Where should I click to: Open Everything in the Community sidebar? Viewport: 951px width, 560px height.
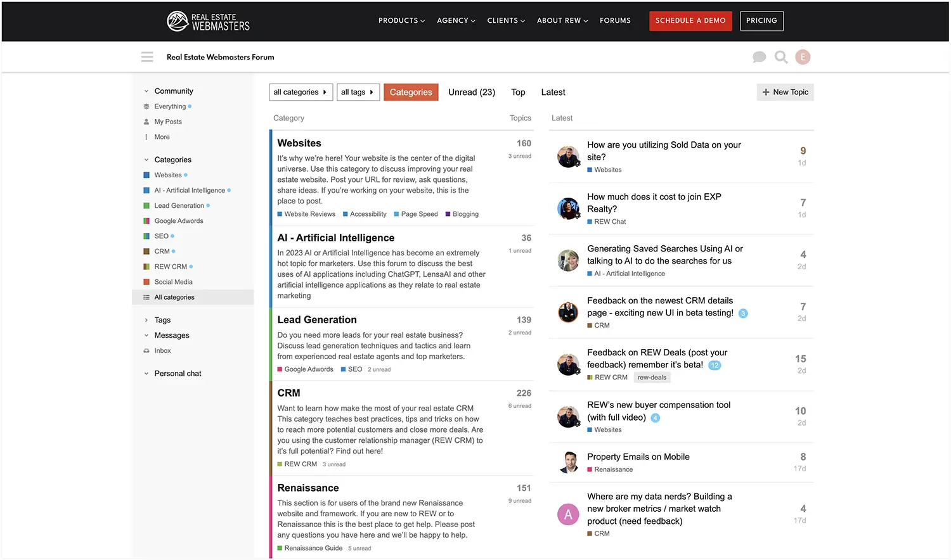click(x=170, y=106)
